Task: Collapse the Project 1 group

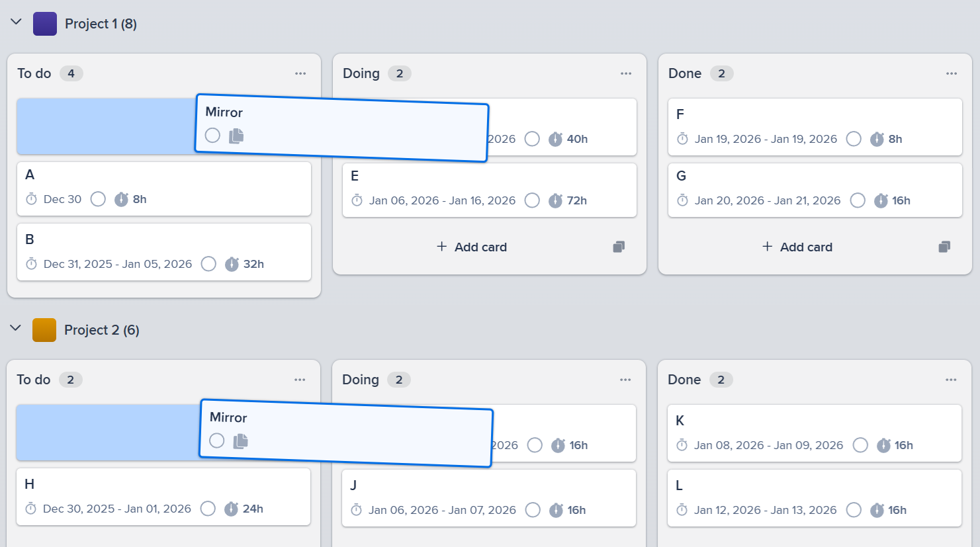Action: point(15,21)
